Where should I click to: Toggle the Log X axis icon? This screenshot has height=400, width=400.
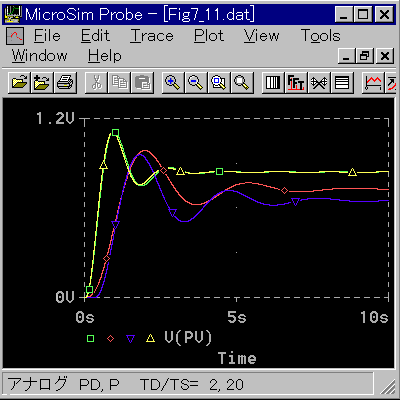[x=273, y=82]
